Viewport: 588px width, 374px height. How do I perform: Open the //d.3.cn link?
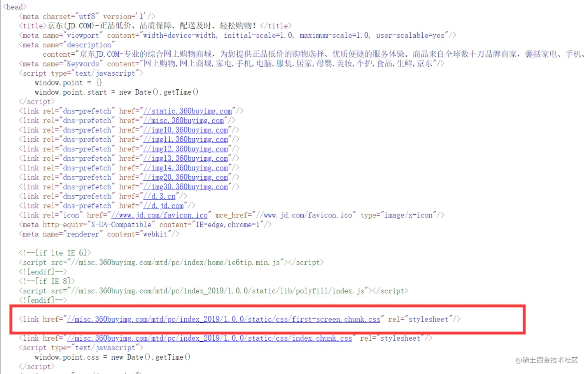click(159, 196)
